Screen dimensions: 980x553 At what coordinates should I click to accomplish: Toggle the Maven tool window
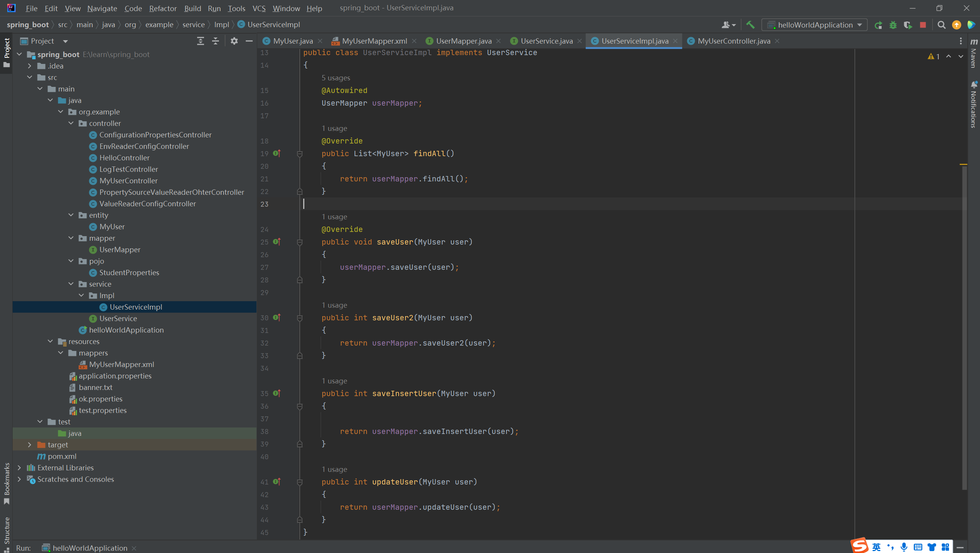pos(974,54)
